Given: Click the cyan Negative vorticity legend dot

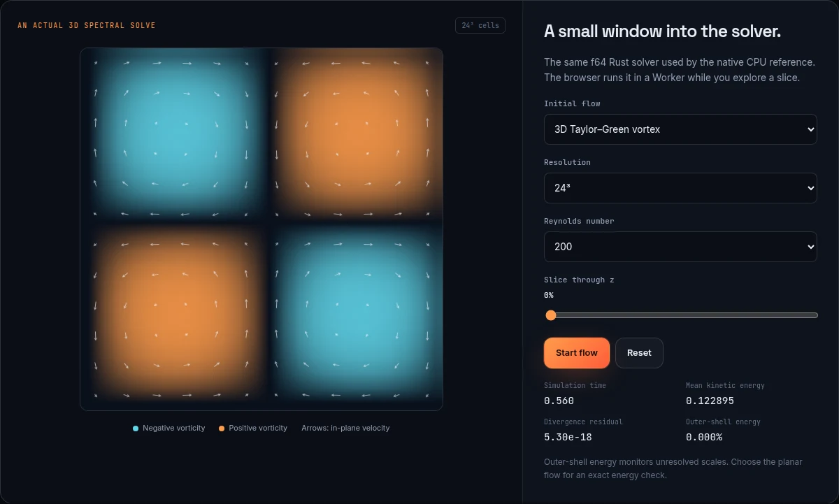Looking at the screenshot, I should pyautogui.click(x=136, y=428).
